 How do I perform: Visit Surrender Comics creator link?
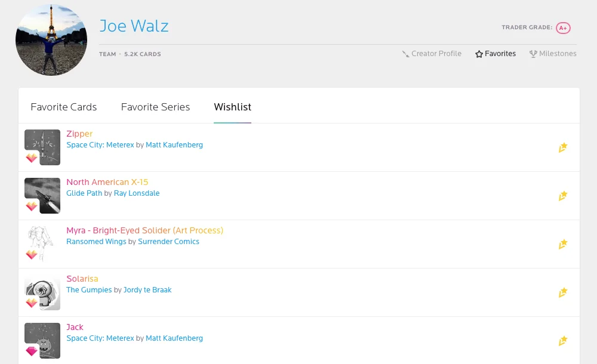point(168,242)
